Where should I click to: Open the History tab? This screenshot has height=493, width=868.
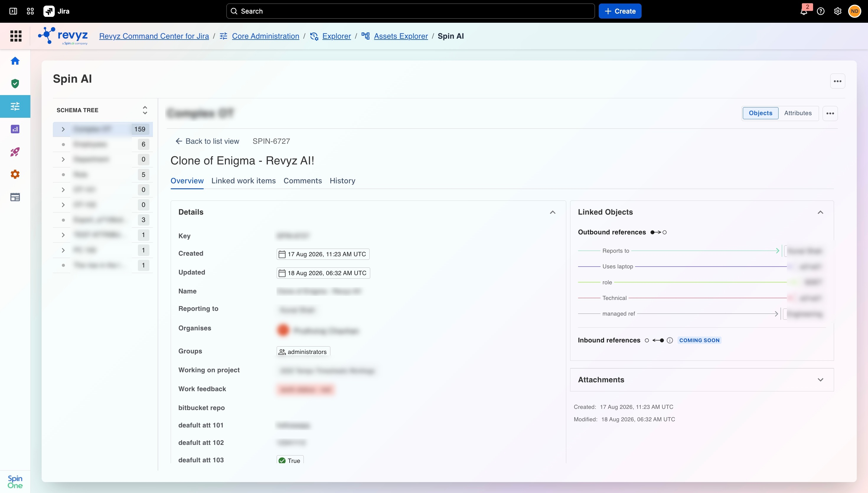(342, 181)
